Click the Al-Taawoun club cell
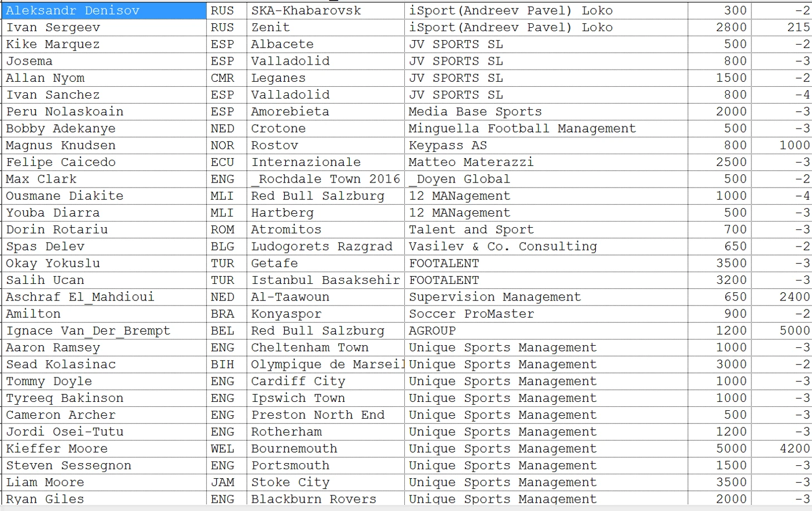This screenshot has width=812, height=511. (325, 297)
